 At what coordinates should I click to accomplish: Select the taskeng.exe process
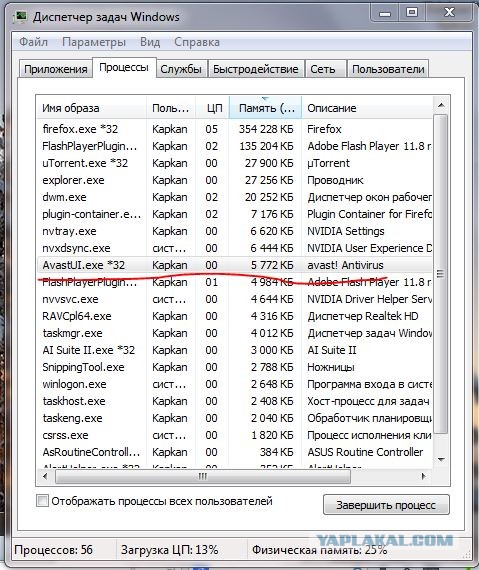coord(234,418)
